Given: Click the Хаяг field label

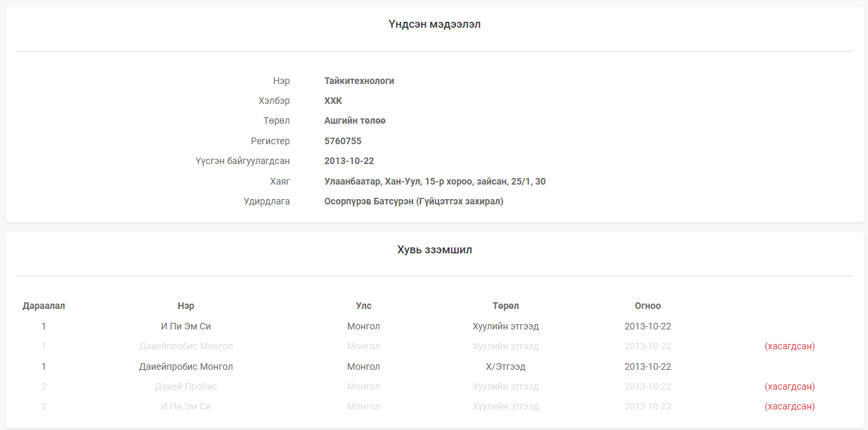Looking at the screenshot, I should pyautogui.click(x=280, y=181).
